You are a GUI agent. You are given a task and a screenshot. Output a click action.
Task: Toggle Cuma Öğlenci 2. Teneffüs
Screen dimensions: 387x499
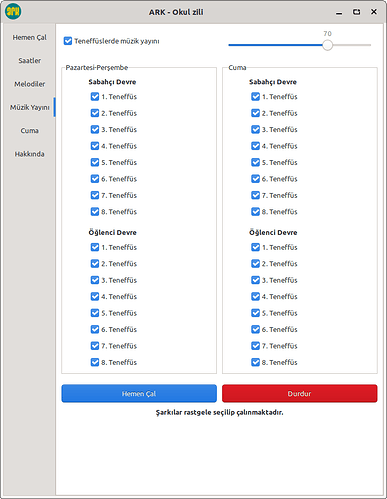point(256,264)
